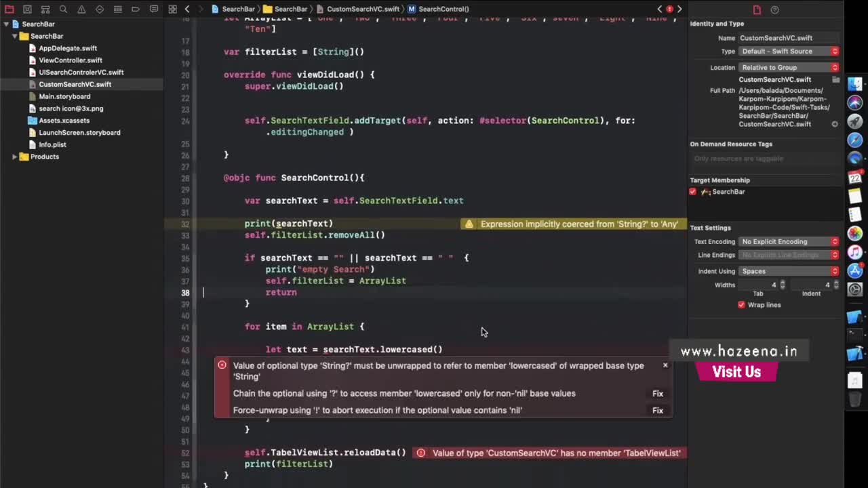Click the red error icon in the String? unwrap popup
868x488 pixels.
(222, 365)
